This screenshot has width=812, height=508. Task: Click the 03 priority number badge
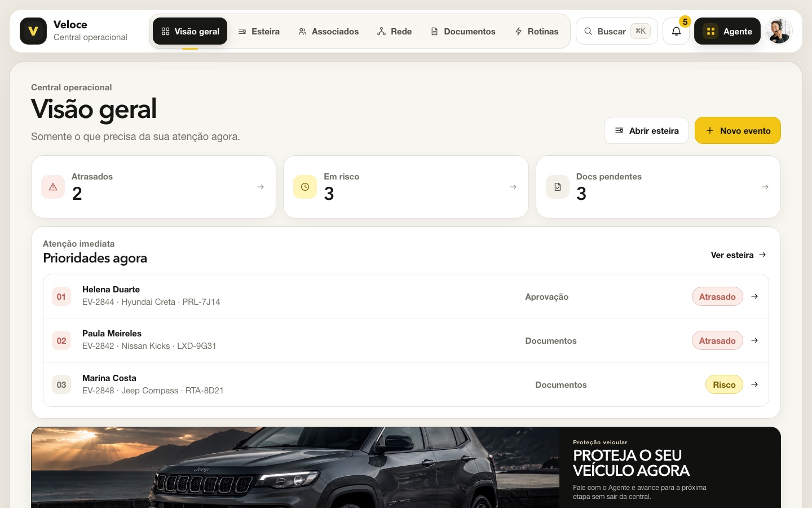61,384
